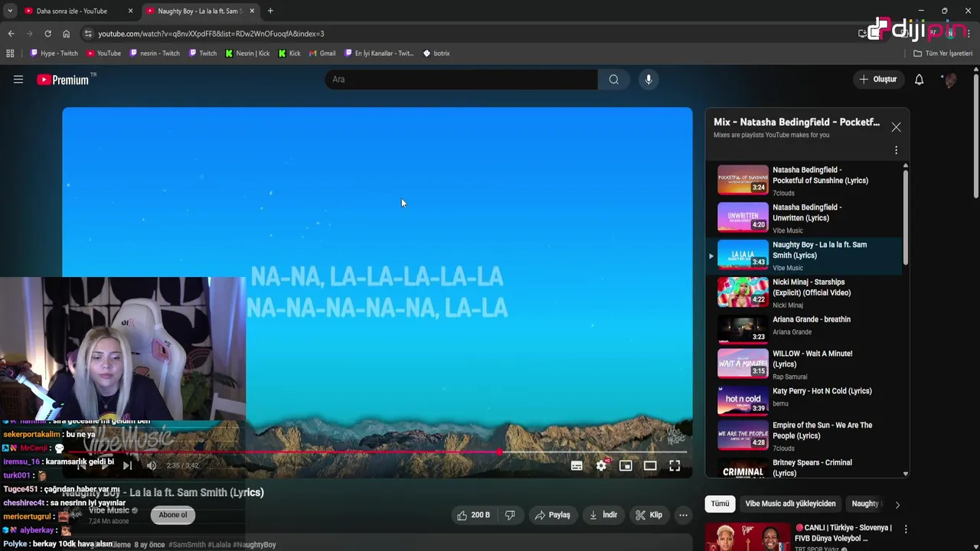This screenshot has width=980, height=551.
Task: Close the Daha sonra izle tab
Action: click(x=130, y=11)
